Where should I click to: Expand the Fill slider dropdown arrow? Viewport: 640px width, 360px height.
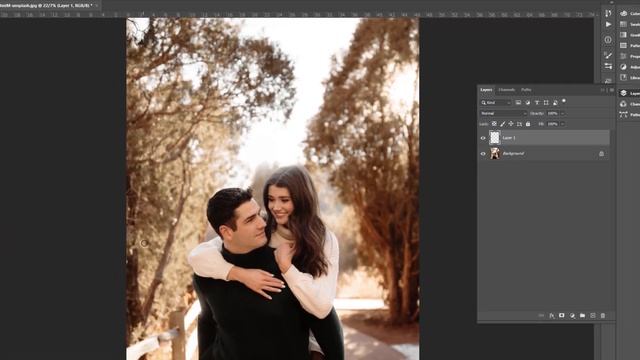point(563,124)
